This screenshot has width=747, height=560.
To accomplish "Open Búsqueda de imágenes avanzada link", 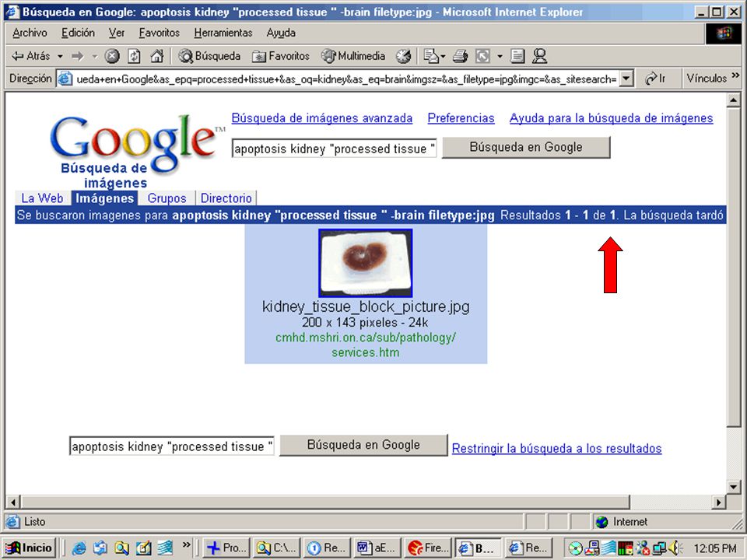I will point(322,118).
